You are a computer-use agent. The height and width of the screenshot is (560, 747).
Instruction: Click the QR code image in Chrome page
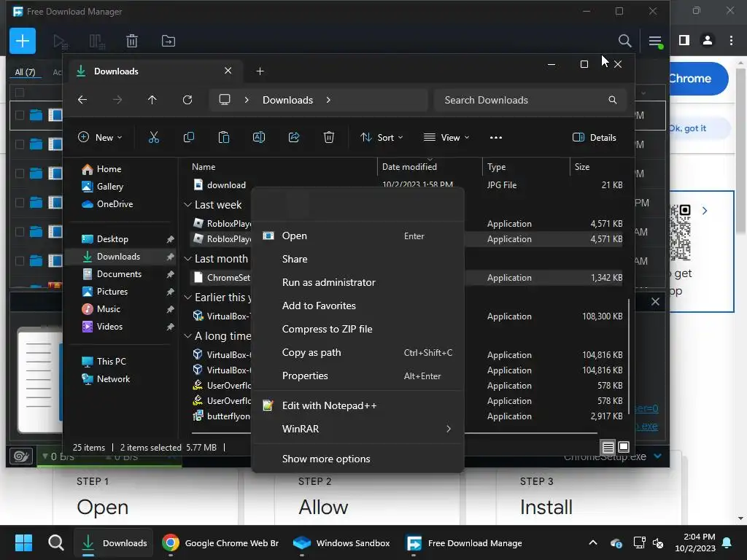point(681,233)
